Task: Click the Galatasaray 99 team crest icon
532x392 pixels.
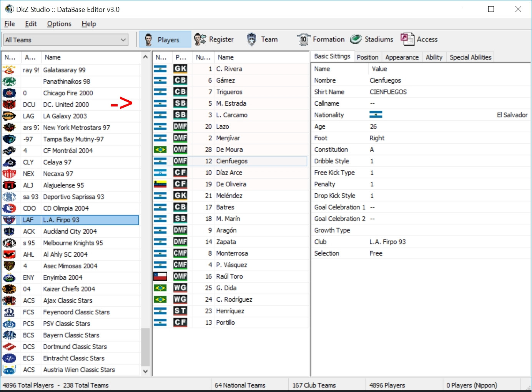Action: coord(9,70)
